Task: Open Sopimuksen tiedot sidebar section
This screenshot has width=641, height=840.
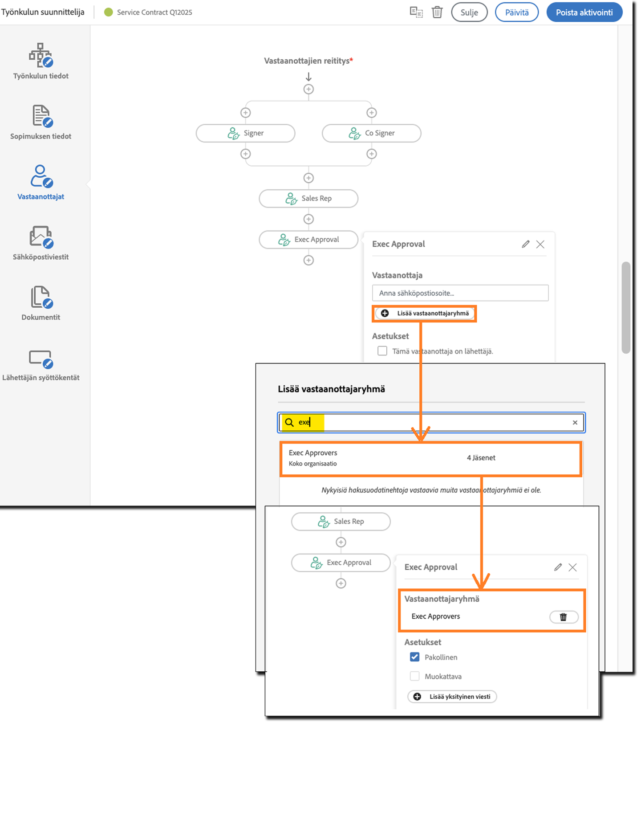Action: (41, 122)
